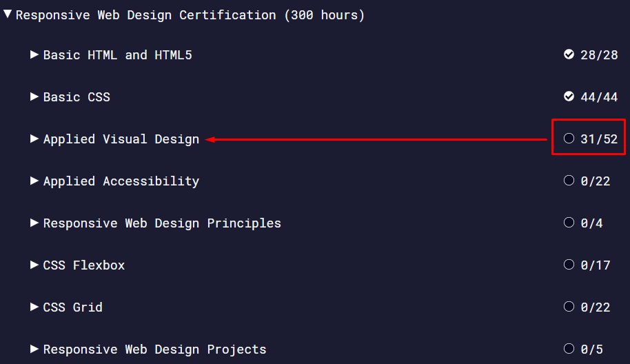Screen dimensions: 630x364
Task: Click completed checkmark for Basic HTML and HTML5
Action: click(x=569, y=54)
